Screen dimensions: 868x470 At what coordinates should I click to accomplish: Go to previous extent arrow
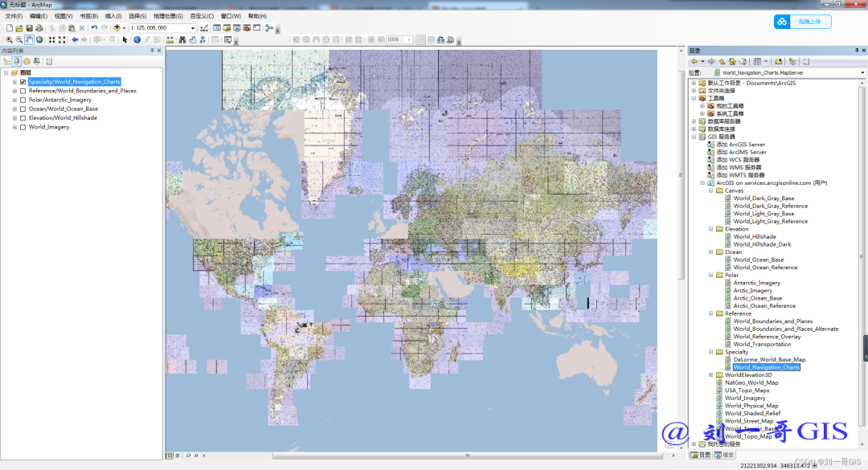(x=75, y=39)
